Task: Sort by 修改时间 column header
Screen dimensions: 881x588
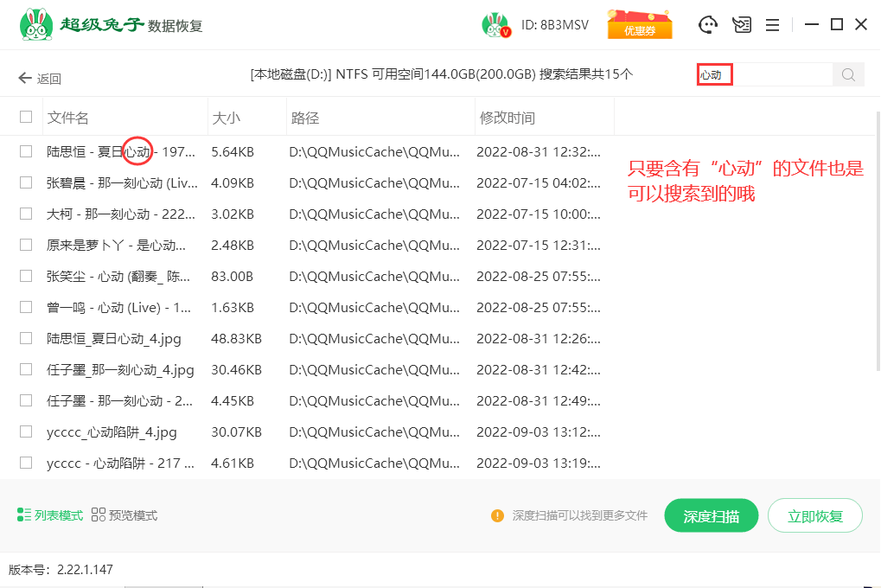Action: [508, 118]
